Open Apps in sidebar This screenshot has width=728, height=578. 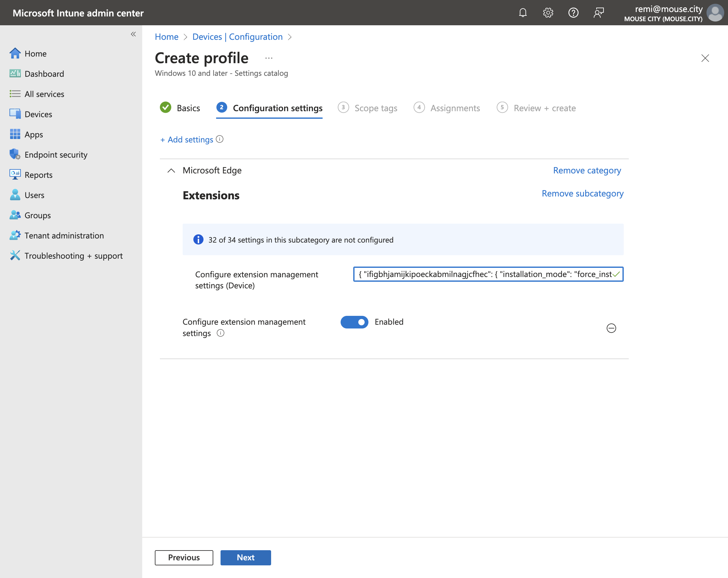[26, 135]
